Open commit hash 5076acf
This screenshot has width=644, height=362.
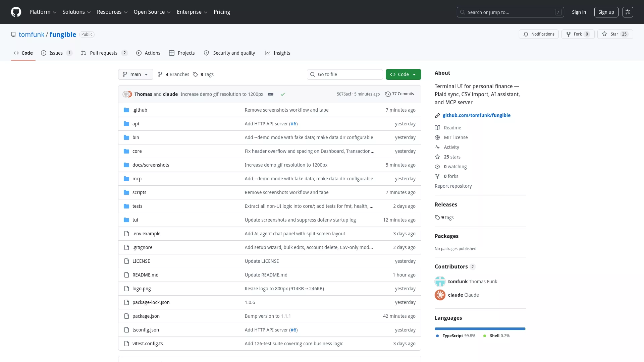344,94
